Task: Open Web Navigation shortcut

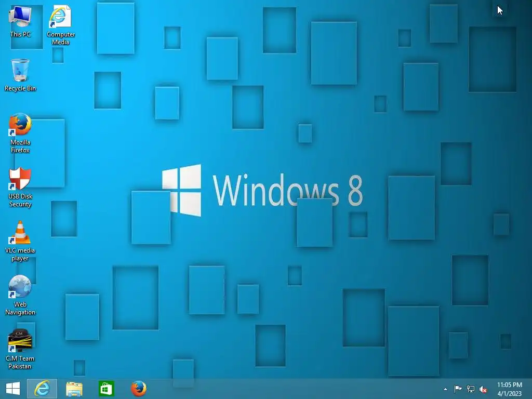Action: pyautogui.click(x=20, y=295)
